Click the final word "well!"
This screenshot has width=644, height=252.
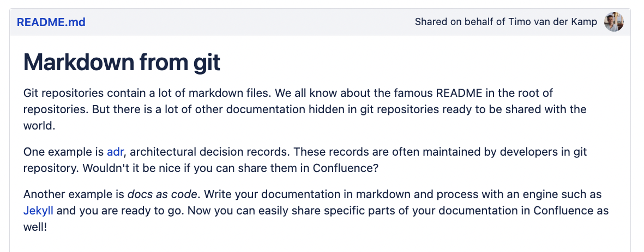pos(35,226)
